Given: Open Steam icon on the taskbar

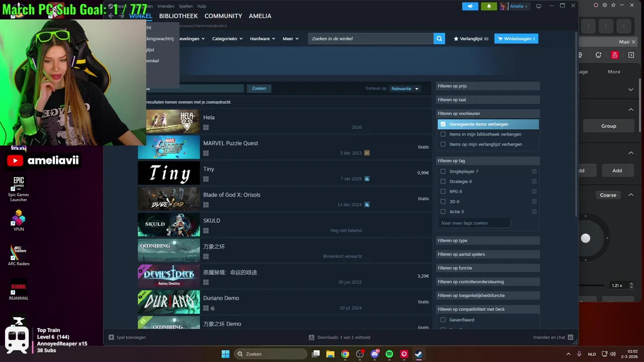Looking at the screenshot, I should [x=418, y=354].
